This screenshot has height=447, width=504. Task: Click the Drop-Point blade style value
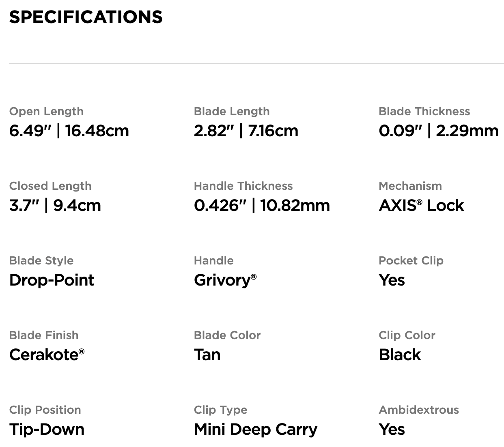[x=52, y=280]
